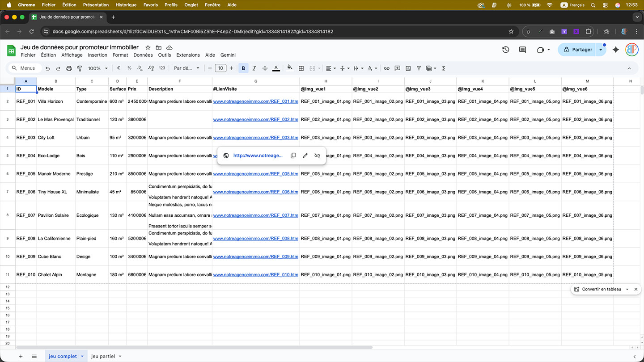Select the paint format tool
Image resolution: width=644 pixels, height=362 pixels.
[80, 68]
